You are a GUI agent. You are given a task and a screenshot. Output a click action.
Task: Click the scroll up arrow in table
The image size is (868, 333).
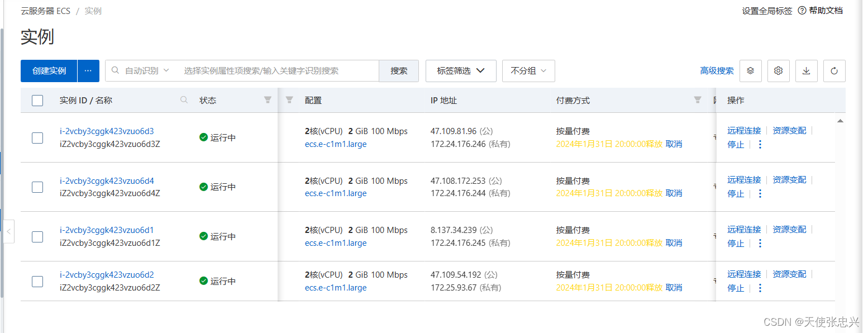point(840,121)
